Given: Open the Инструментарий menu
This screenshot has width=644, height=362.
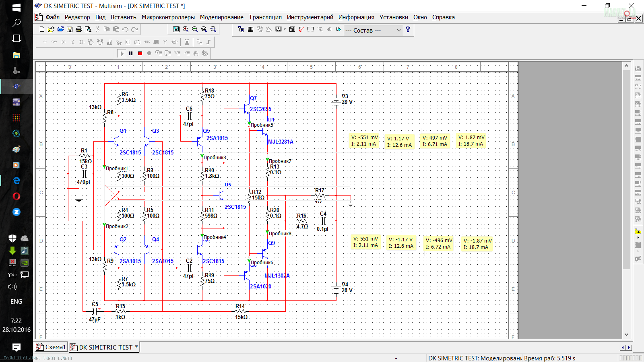Looking at the screenshot, I should pyautogui.click(x=310, y=17).
